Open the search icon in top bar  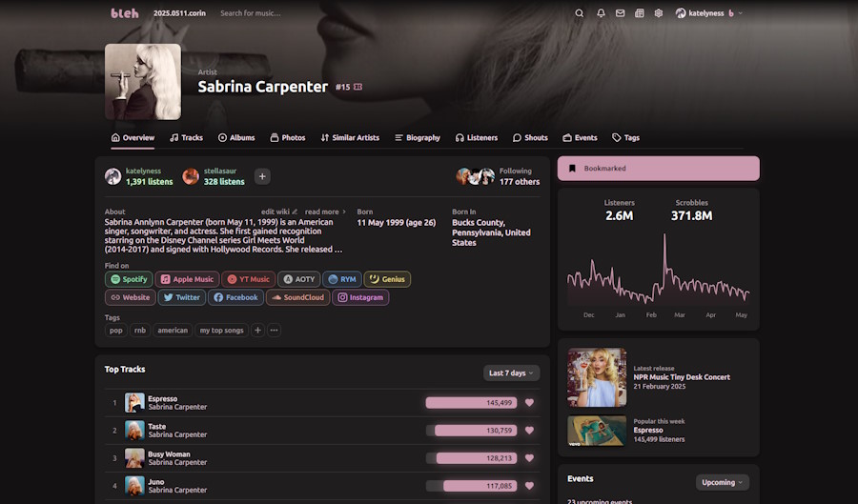(579, 13)
